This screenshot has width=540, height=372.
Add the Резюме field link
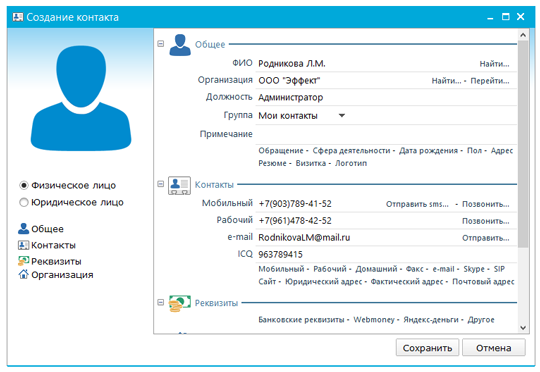pos(272,163)
